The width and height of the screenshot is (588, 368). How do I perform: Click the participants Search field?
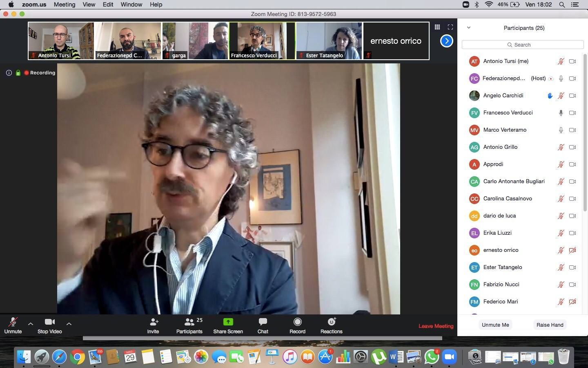click(523, 45)
